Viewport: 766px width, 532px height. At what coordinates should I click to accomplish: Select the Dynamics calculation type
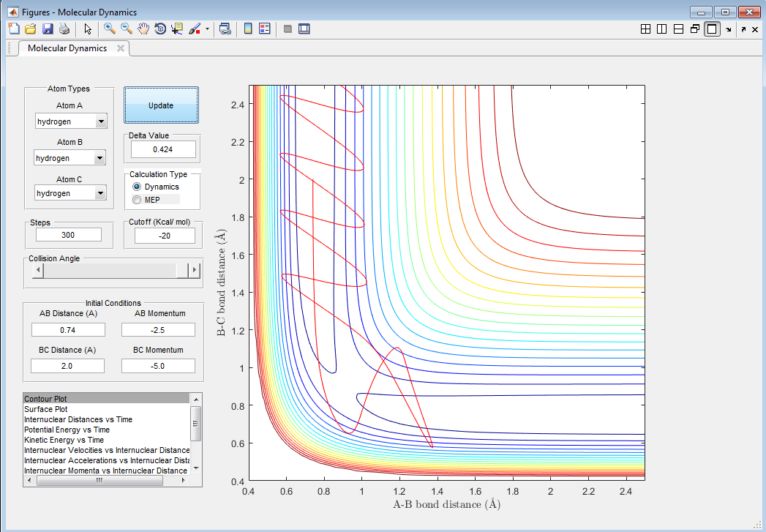click(x=137, y=187)
